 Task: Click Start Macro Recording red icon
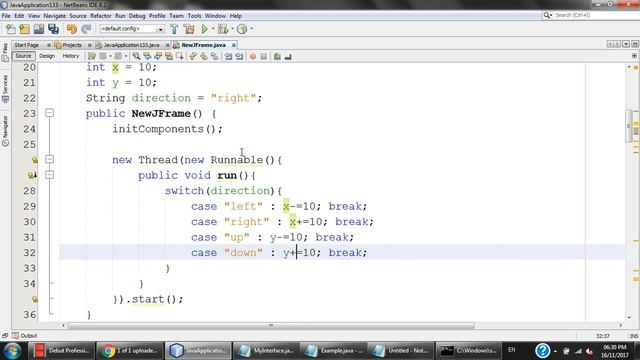coord(253,56)
